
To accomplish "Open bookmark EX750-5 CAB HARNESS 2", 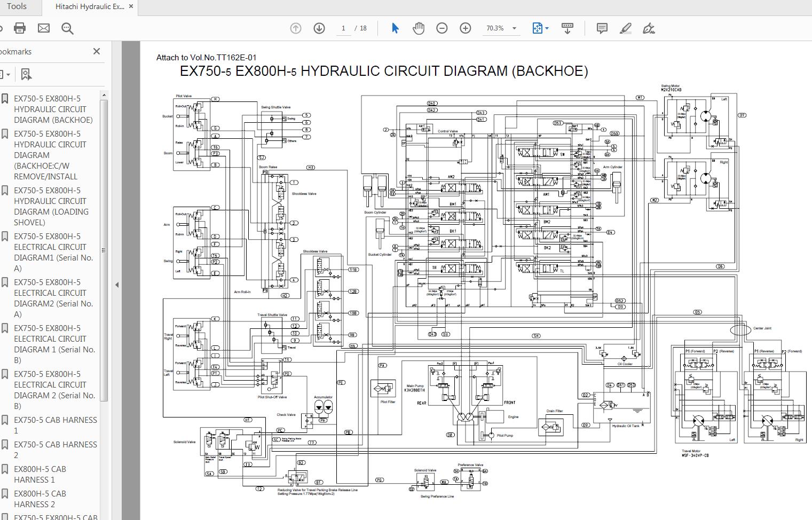I will coord(56,450).
